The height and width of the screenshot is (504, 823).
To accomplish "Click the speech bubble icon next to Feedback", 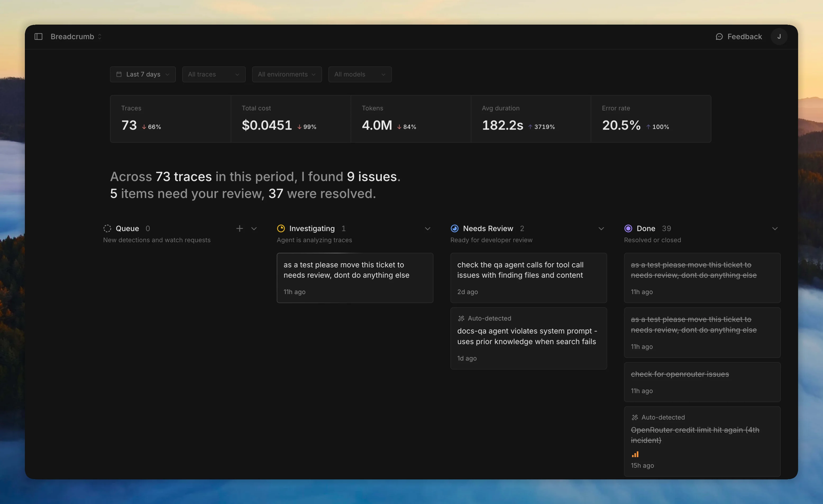I will (x=719, y=36).
